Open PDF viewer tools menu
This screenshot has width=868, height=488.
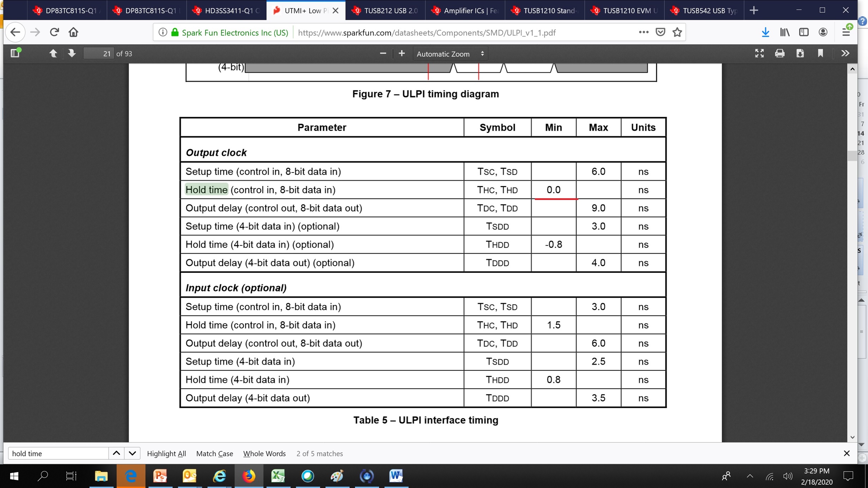[x=845, y=53]
